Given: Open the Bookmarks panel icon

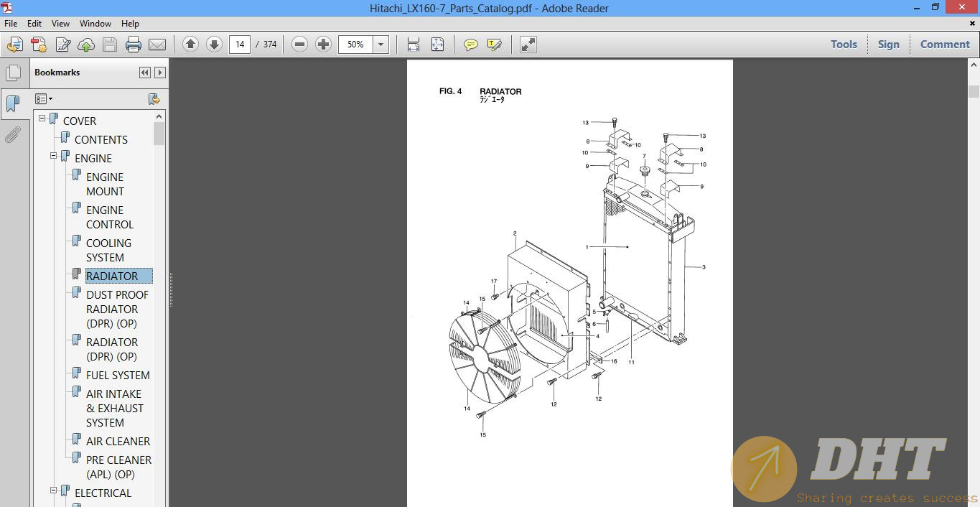Looking at the screenshot, I should (x=13, y=105).
